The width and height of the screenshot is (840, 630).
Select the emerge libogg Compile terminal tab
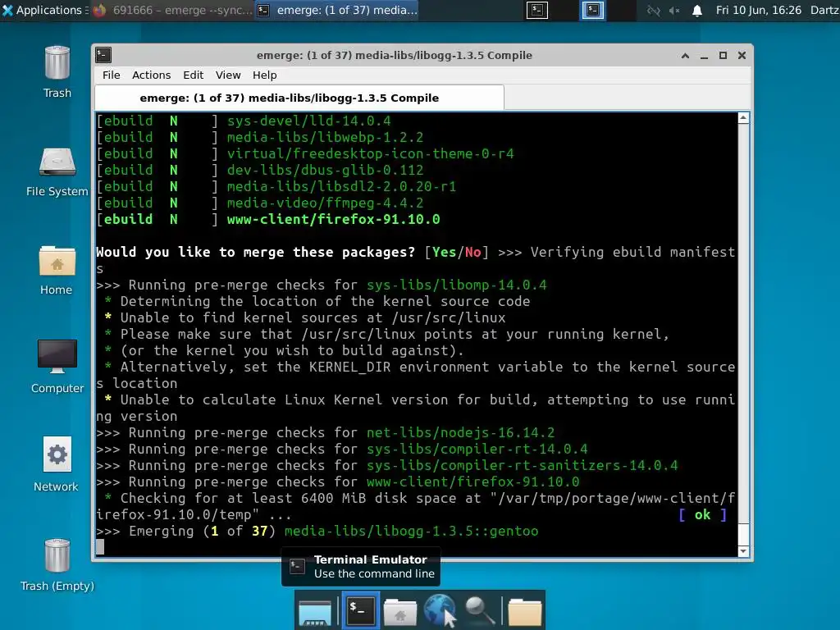[x=299, y=98]
